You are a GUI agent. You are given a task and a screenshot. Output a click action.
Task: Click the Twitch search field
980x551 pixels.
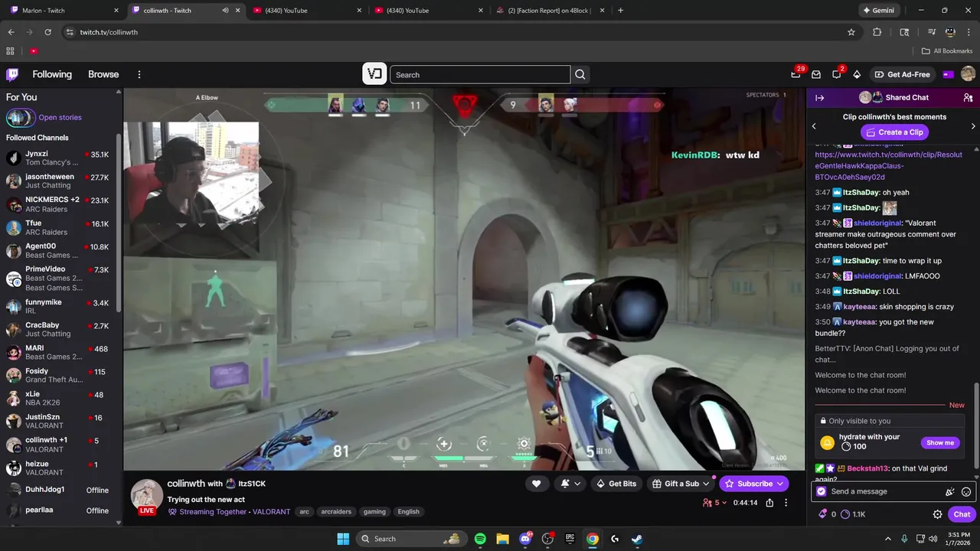click(480, 74)
